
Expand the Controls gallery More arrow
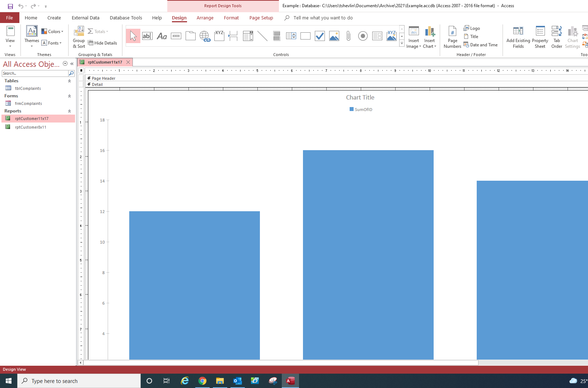click(402, 43)
